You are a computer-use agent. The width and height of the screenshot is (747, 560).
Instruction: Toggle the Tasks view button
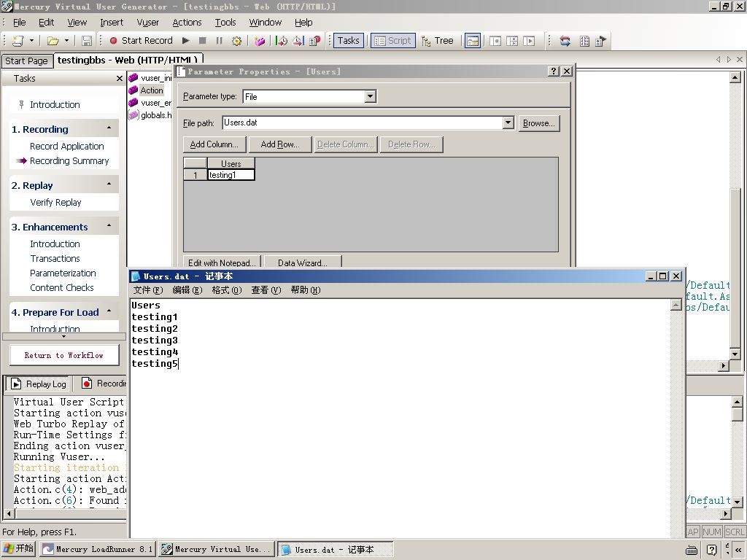click(x=348, y=41)
